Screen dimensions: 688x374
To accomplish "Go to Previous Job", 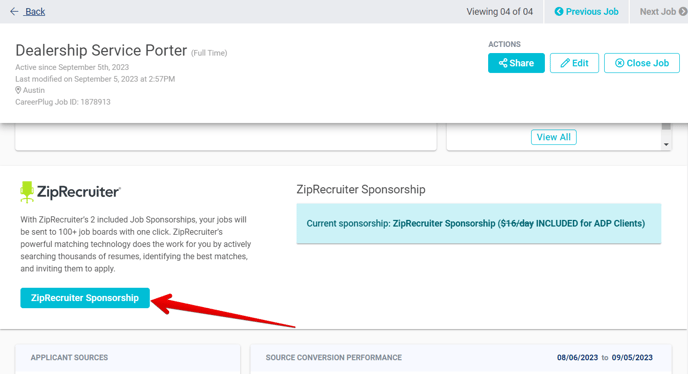I will tap(586, 11).
